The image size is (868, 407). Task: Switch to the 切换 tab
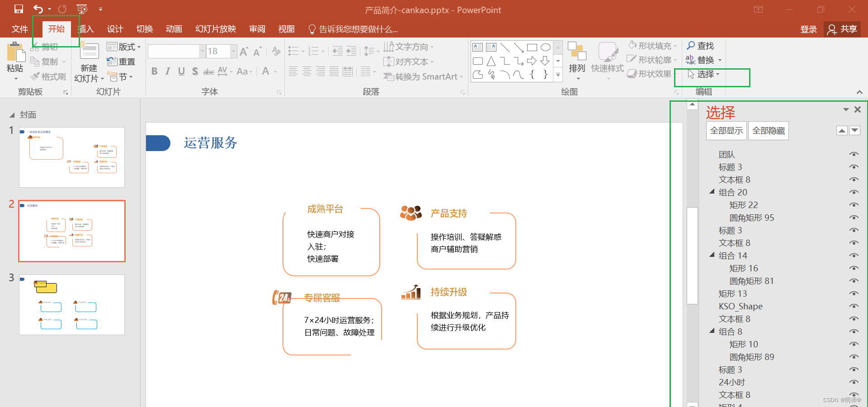145,29
